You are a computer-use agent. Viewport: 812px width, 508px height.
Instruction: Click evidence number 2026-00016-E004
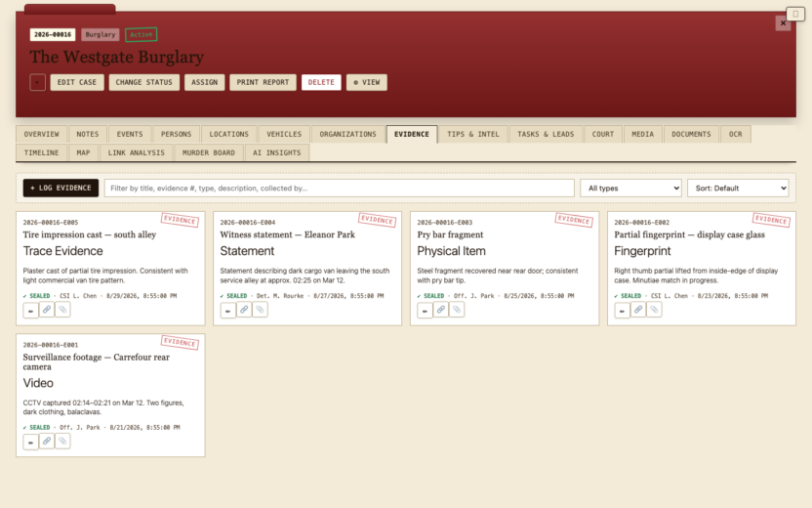(248, 223)
